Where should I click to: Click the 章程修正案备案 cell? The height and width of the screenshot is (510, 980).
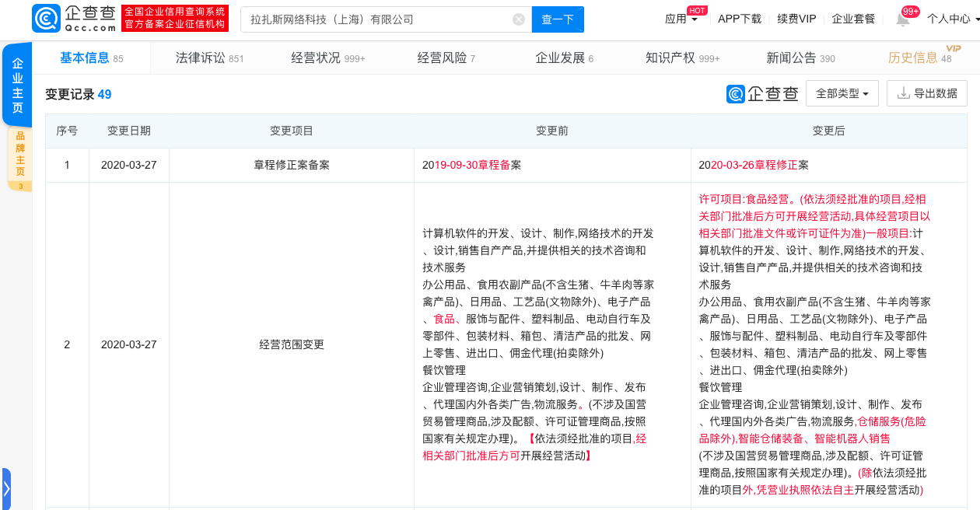click(x=292, y=165)
